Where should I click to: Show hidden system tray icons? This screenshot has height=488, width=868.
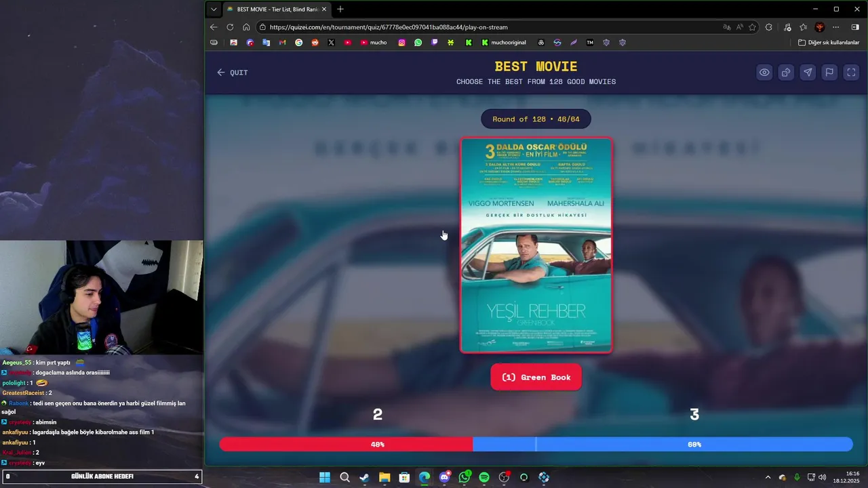point(768,477)
